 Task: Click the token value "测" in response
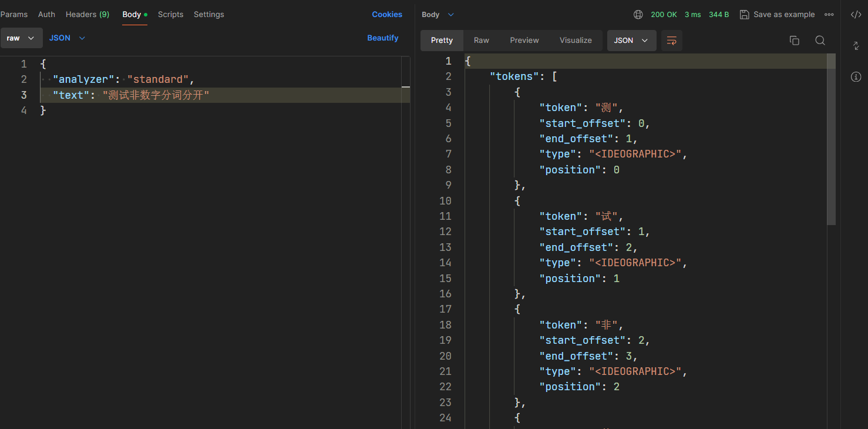pos(606,108)
